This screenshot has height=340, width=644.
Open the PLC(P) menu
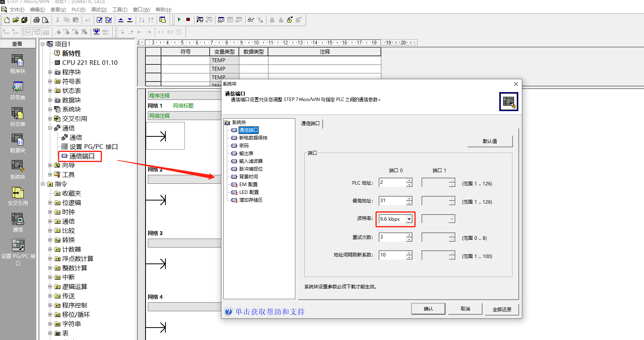(78, 9)
